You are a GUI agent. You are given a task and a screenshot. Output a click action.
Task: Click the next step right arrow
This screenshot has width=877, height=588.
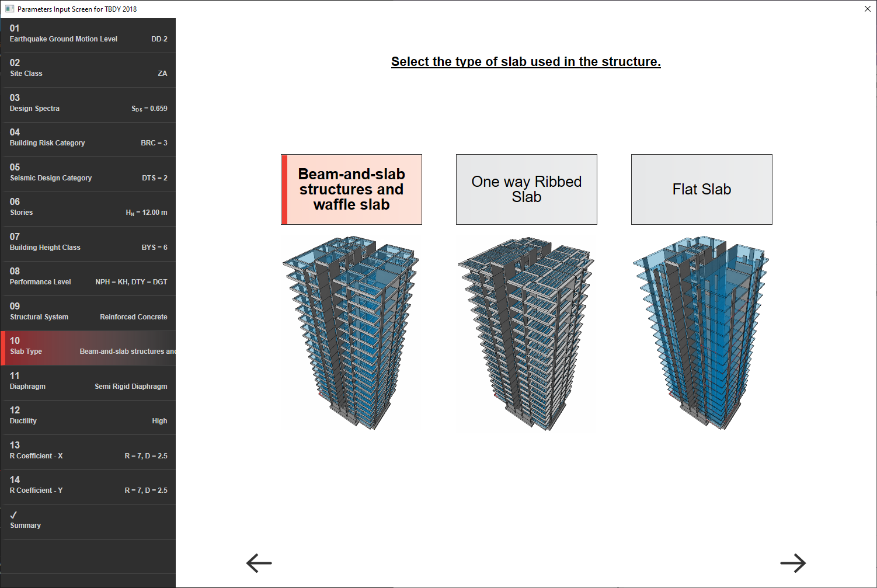[x=792, y=563]
